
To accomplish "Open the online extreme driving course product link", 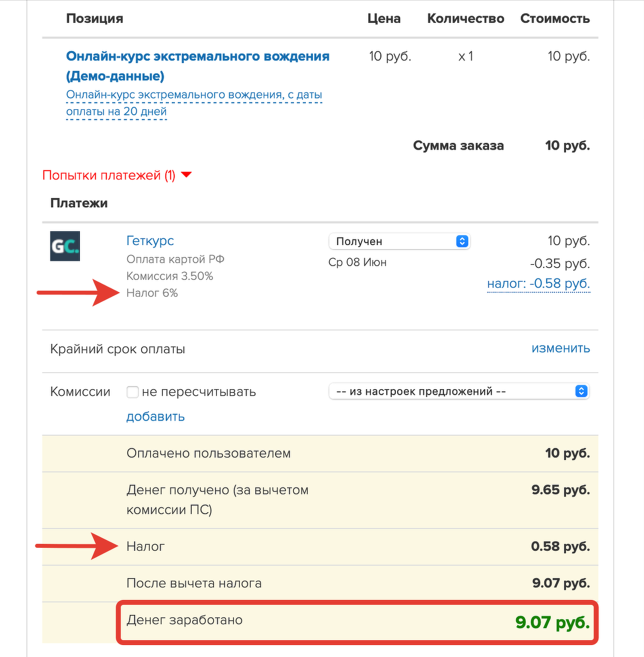I will [198, 66].
